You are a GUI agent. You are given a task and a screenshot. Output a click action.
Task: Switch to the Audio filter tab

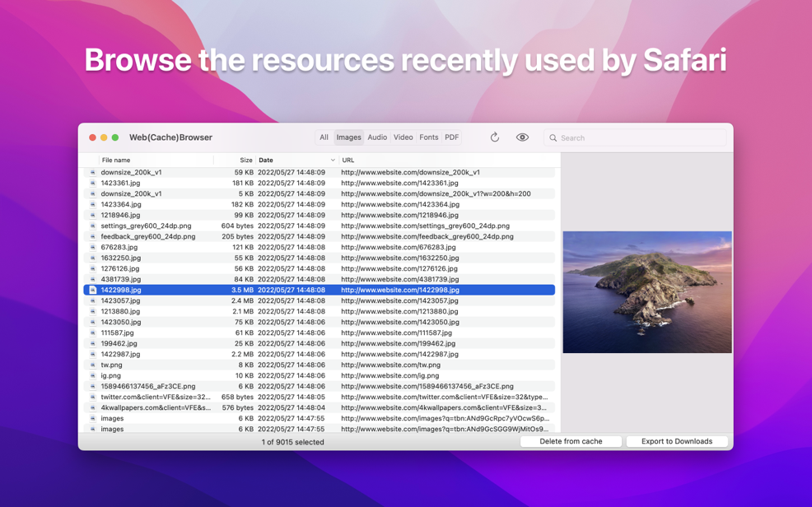point(377,137)
